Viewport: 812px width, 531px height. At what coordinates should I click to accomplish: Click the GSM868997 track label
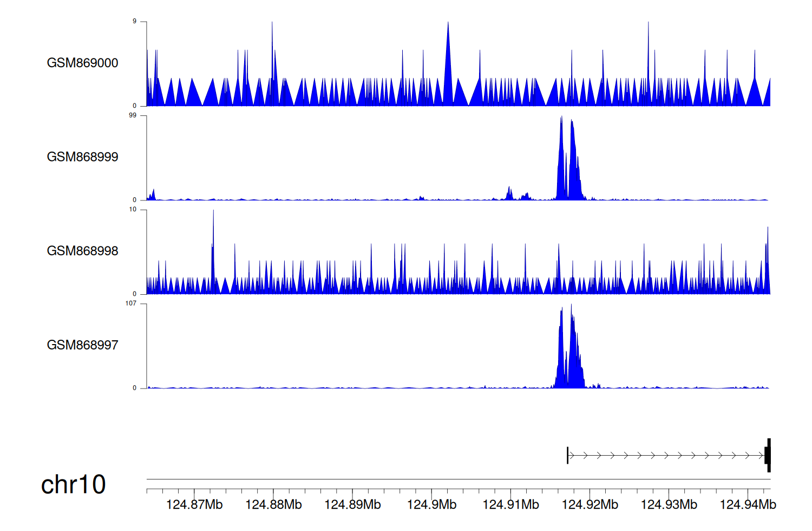[x=82, y=345]
